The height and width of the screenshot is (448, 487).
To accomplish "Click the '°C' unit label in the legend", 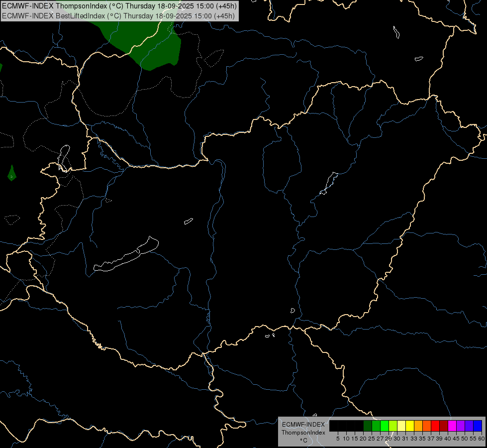I will tap(303, 440).
